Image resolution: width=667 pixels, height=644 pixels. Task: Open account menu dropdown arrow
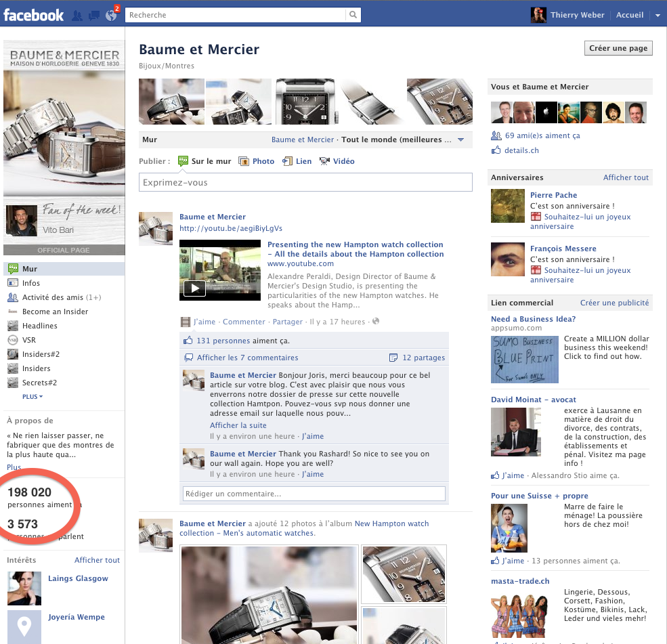[x=658, y=16]
